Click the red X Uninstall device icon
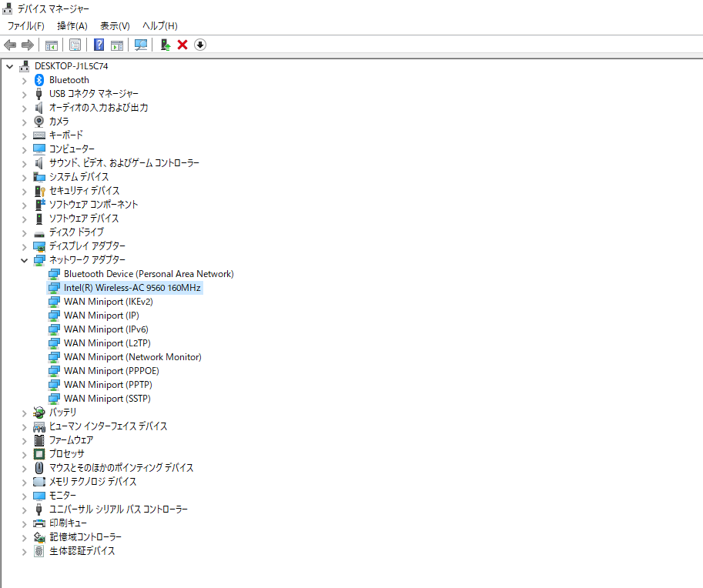 182,45
